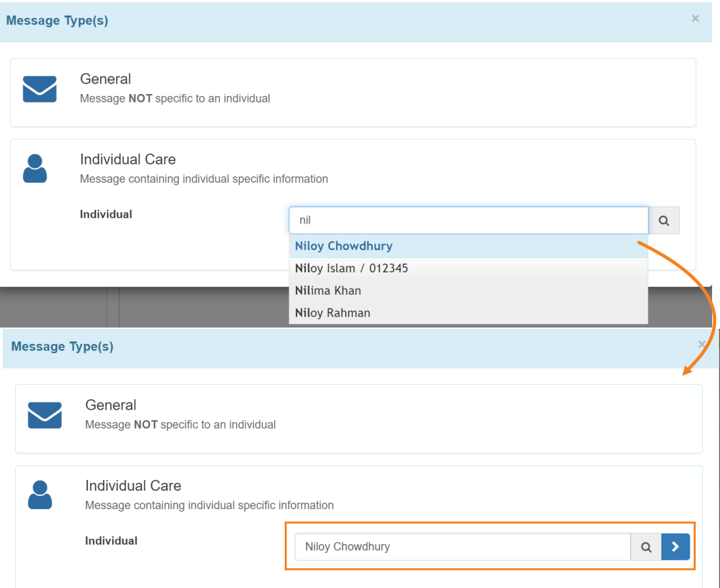Click the search icon beside the Niloy Chowdhury field
Viewport: 720px width, 588px height.
[646, 547]
